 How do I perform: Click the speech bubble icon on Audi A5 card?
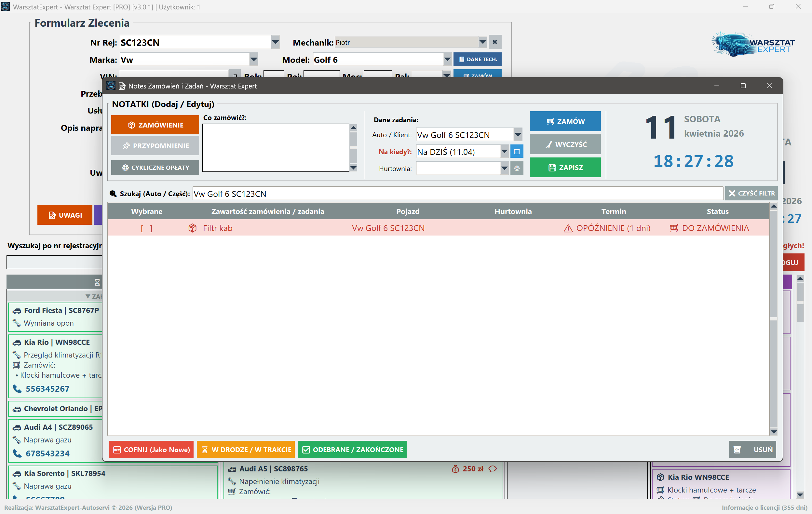pos(492,468)
